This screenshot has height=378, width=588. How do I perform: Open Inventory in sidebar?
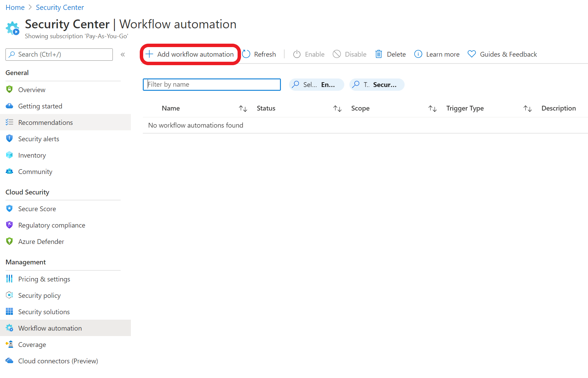(65, 155)
